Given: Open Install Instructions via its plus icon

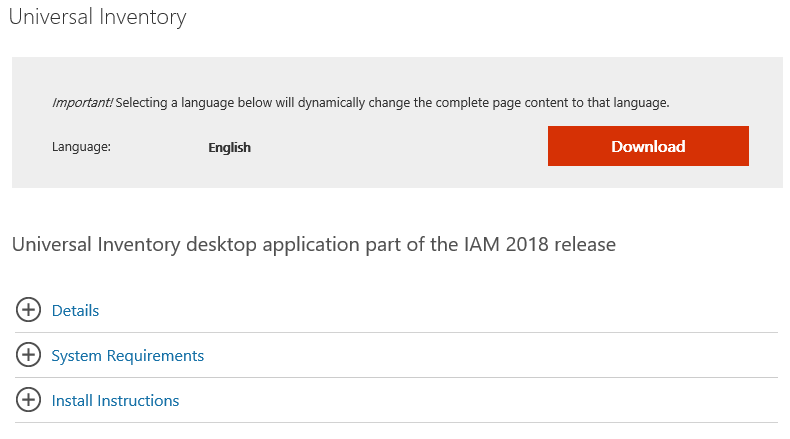Looking at the screenshot, I should pos(29,400).
